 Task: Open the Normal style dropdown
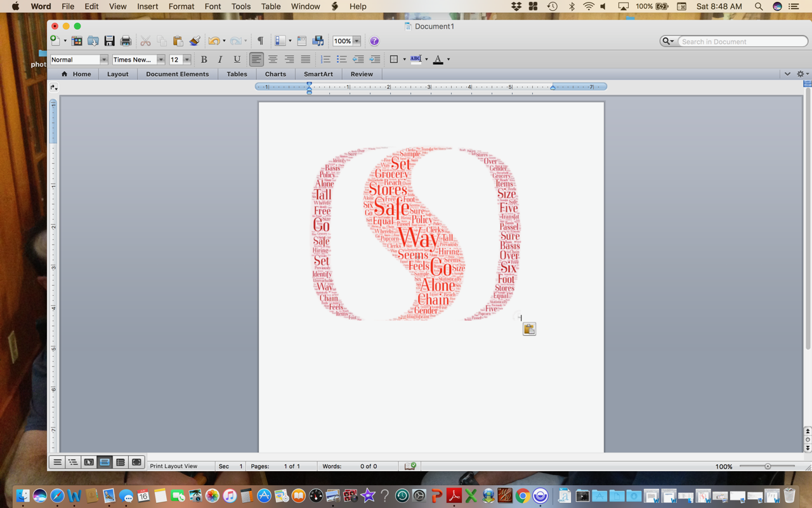tap(103, 60)
